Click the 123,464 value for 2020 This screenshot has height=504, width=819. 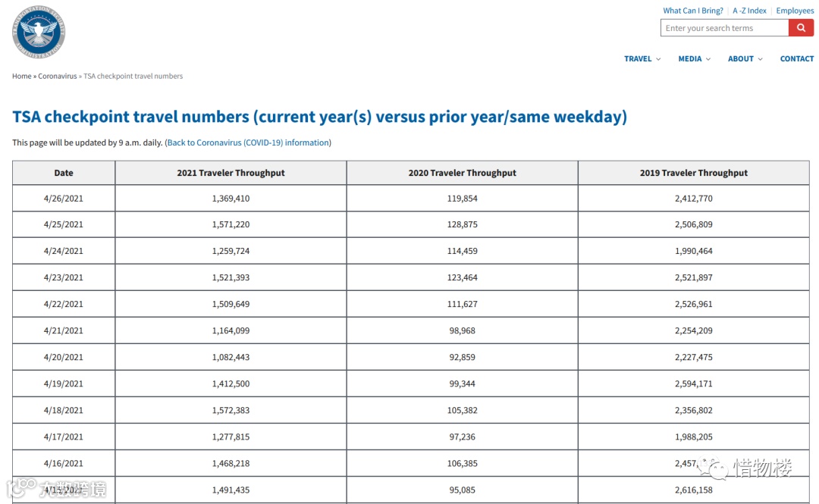click(x=463, y=278)
